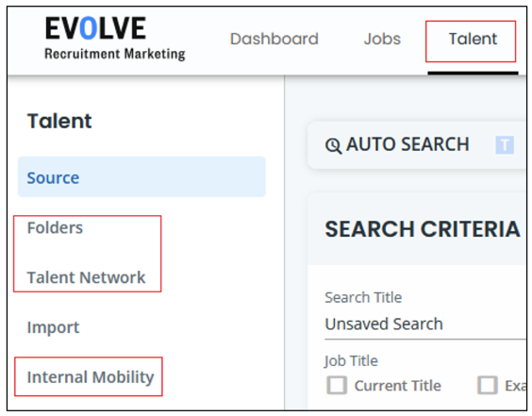
Task: Click the Talent heading in sidebar
Action: [x=59, y=121]
